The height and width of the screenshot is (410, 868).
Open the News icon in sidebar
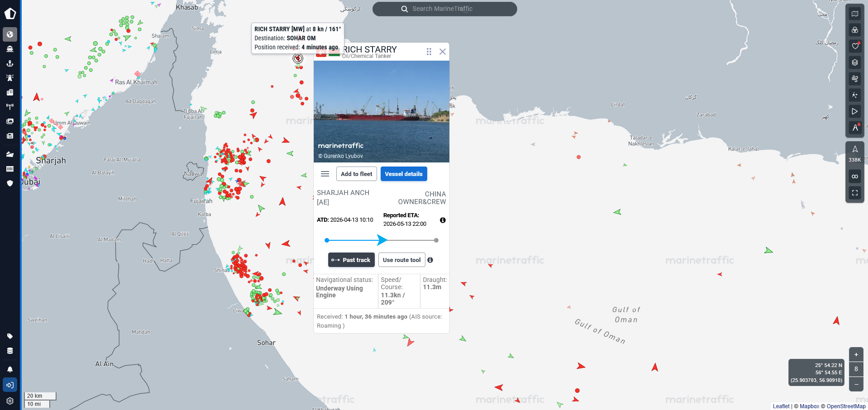[10, 136]
